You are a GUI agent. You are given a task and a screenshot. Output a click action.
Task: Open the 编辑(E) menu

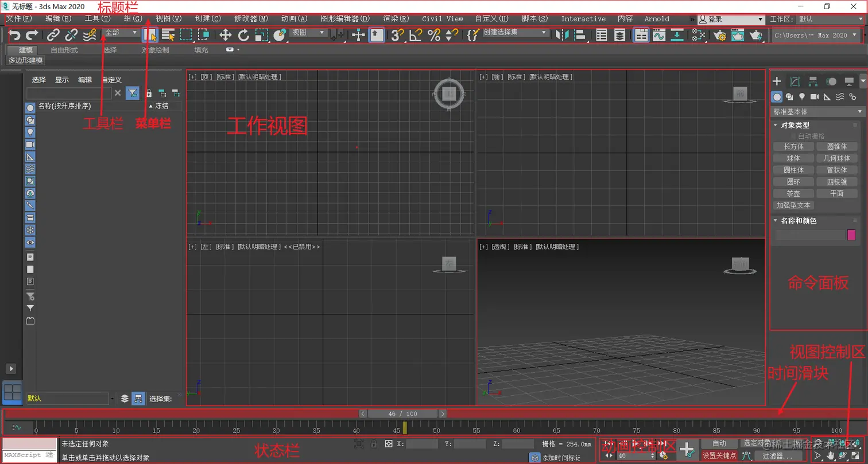(58, 19)
